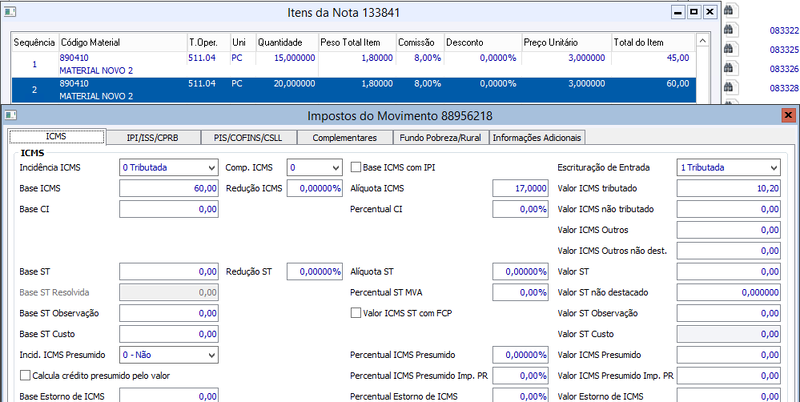Click Itens da Nota window system icon
800x402 pixels.
[10, 12]
